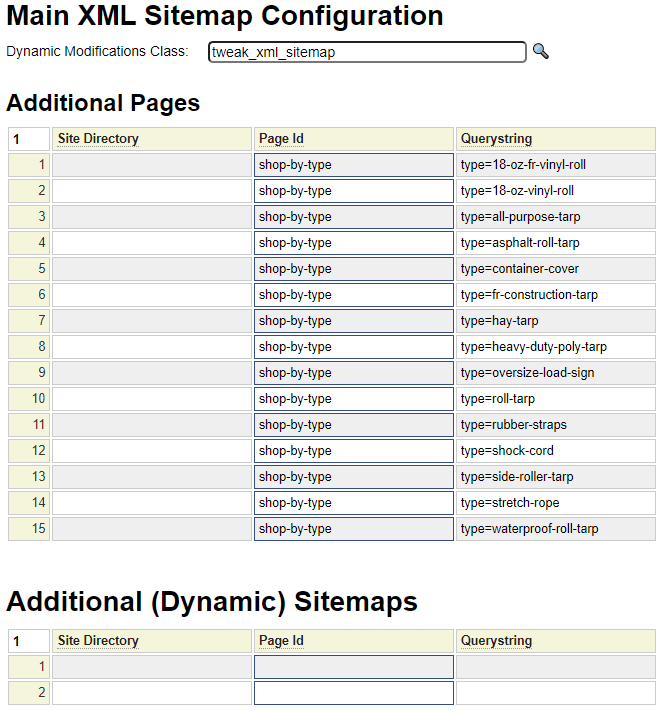Click the Querystring header in Additional Pages
This screenshot has width=662, height=711.
(x=496, y=139)
